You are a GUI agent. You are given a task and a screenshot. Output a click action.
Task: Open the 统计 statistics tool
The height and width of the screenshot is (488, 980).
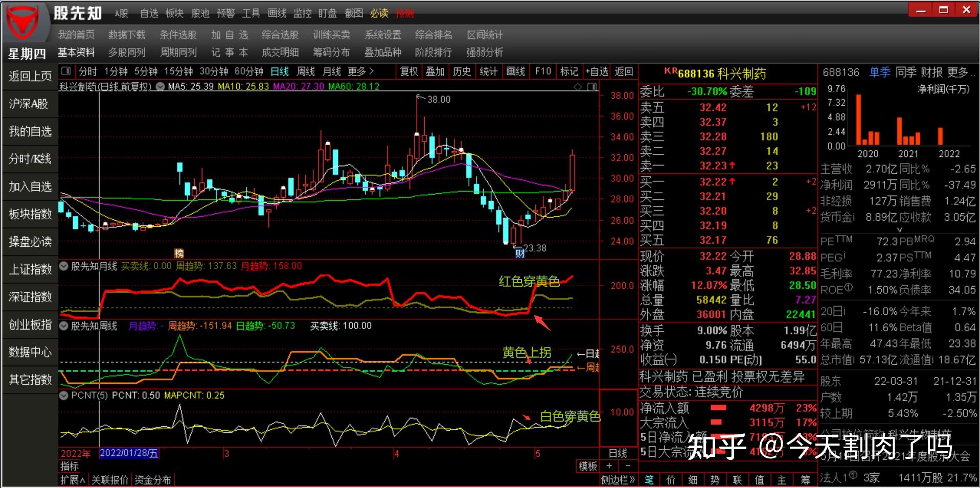pyautogui.click(x=489, y=72)
